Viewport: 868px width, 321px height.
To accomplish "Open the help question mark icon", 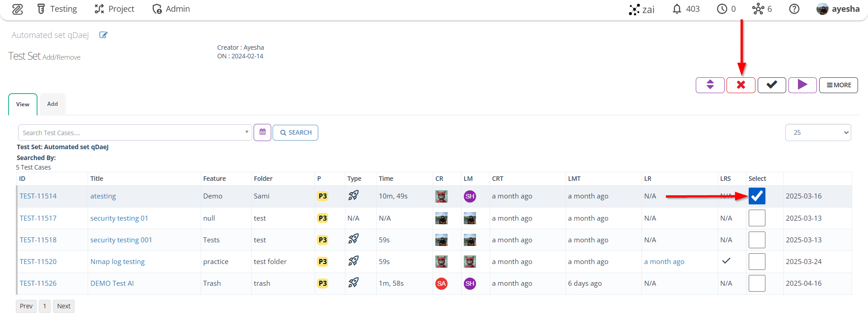I will coord(794,9).
